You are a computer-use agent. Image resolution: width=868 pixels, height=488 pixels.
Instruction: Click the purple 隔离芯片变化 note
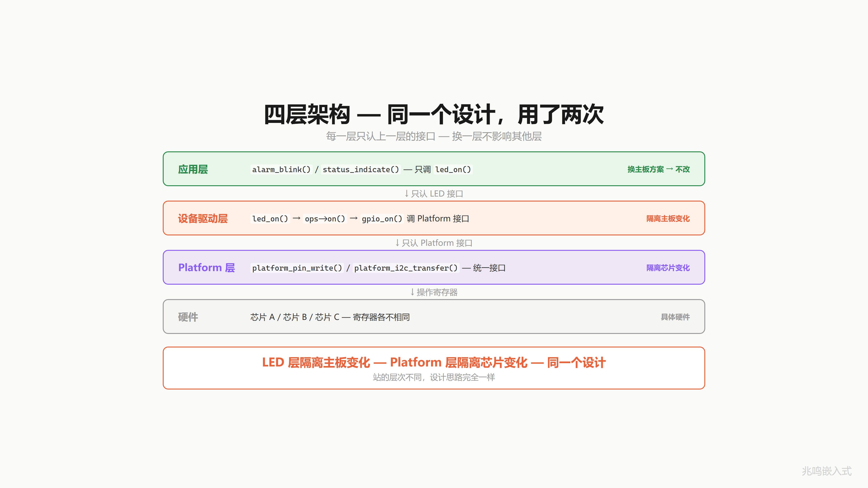click(x=668, y=268)
